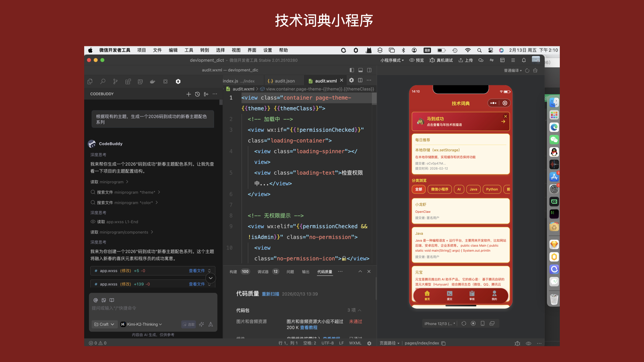This screenshot has height=362, width=644.
Task: Switch to the audit.json editor tab
Action: click(281, 81)
